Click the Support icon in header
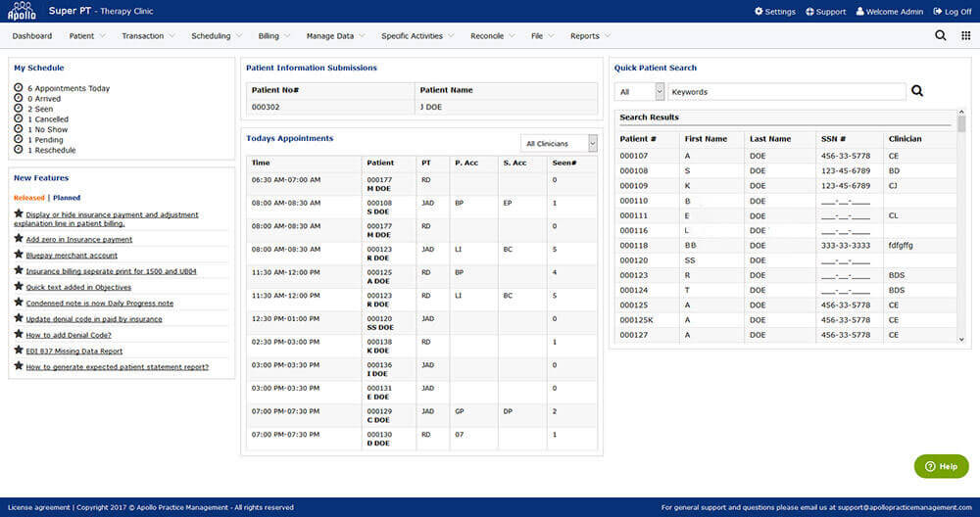Image resolution: width=980 pixels, height=517 pixels. [809, 12]
